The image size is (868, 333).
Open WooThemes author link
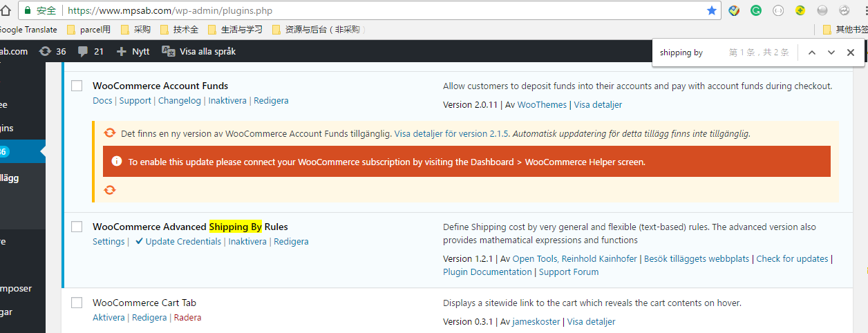pos(542,105)
